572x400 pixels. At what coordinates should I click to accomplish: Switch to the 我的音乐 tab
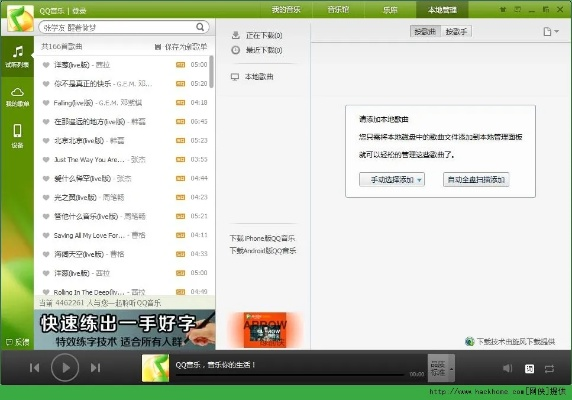[x=286, y=9]
